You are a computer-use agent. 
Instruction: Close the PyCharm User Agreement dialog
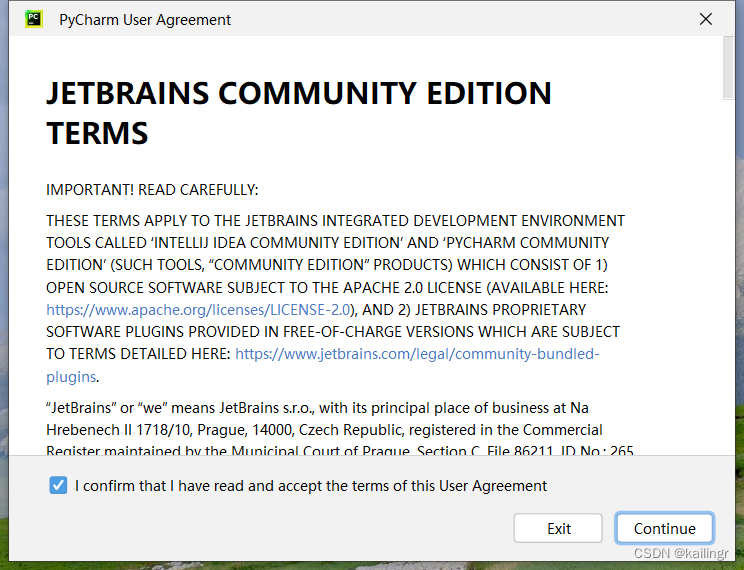tap(706, 19)
